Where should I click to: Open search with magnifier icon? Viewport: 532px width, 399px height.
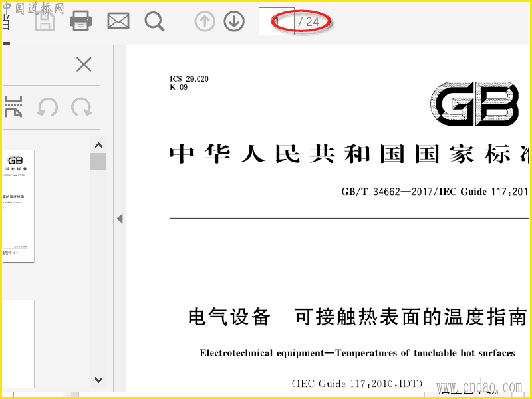[x=155, y=21]
